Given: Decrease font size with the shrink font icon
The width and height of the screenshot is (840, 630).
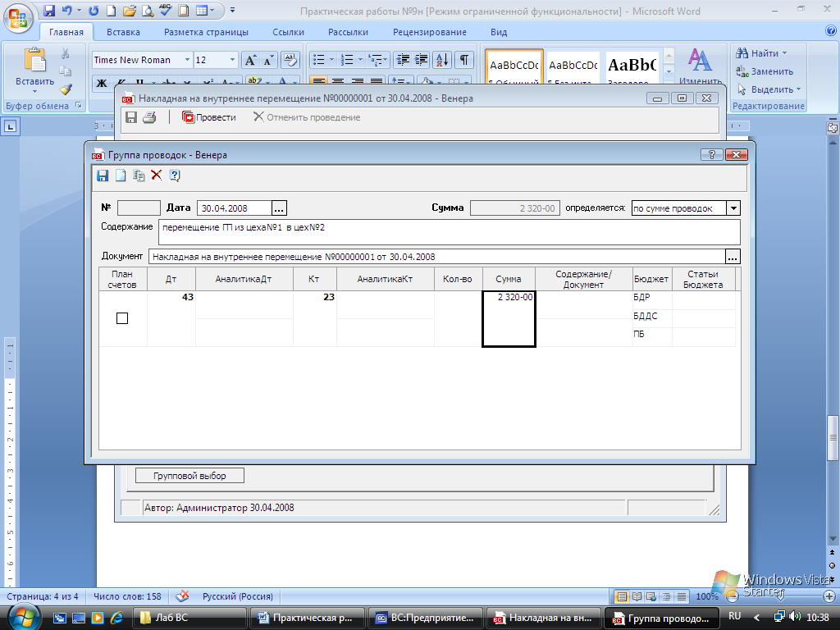Looking at the screenshot, I should (x=268, y=60).
